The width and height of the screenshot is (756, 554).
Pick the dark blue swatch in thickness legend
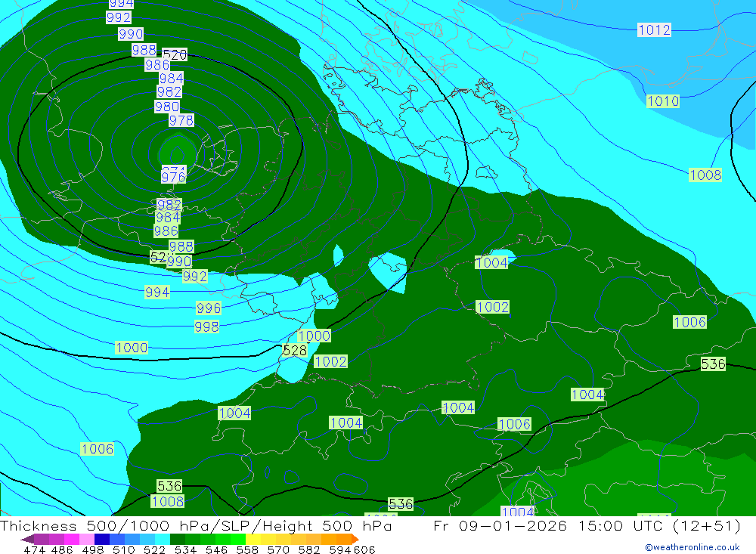coord(102,539)
